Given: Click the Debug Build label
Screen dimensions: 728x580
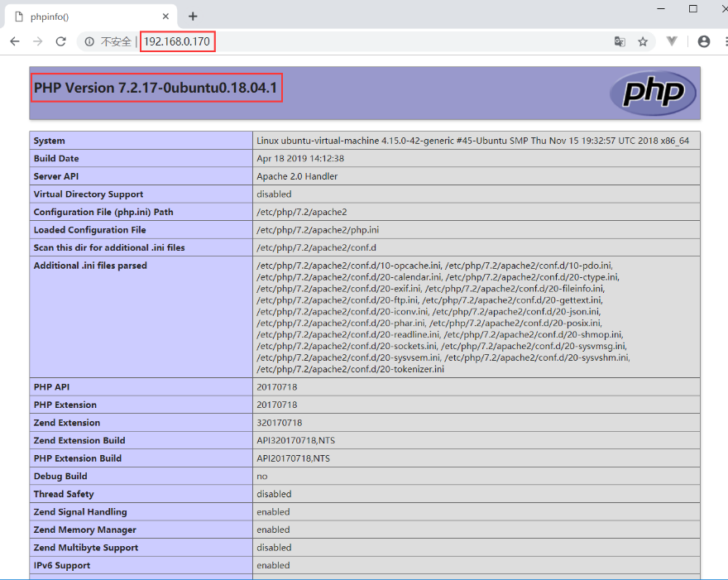Looking at the screenshot, I should coord(60,477).
